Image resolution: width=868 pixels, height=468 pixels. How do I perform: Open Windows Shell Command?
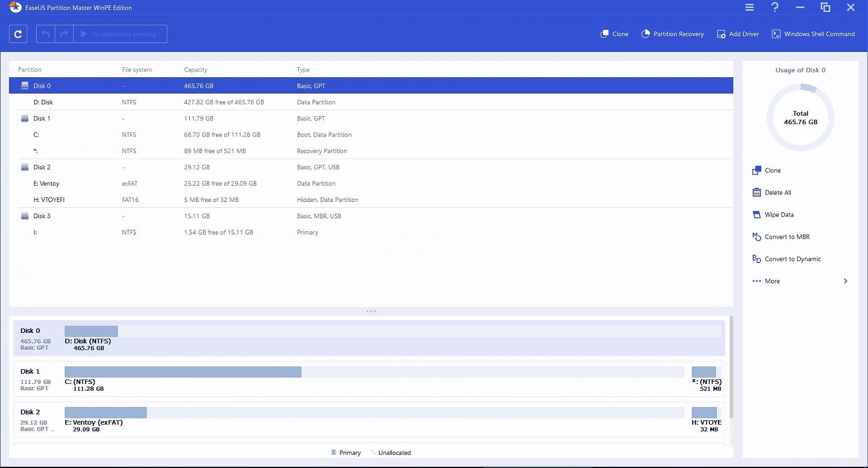(x=813, y=34)
